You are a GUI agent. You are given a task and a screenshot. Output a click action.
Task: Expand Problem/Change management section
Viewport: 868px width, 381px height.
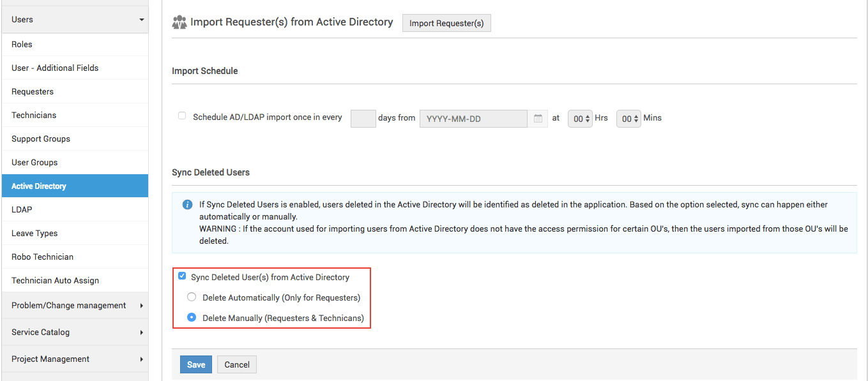click(x=75, y=305)
